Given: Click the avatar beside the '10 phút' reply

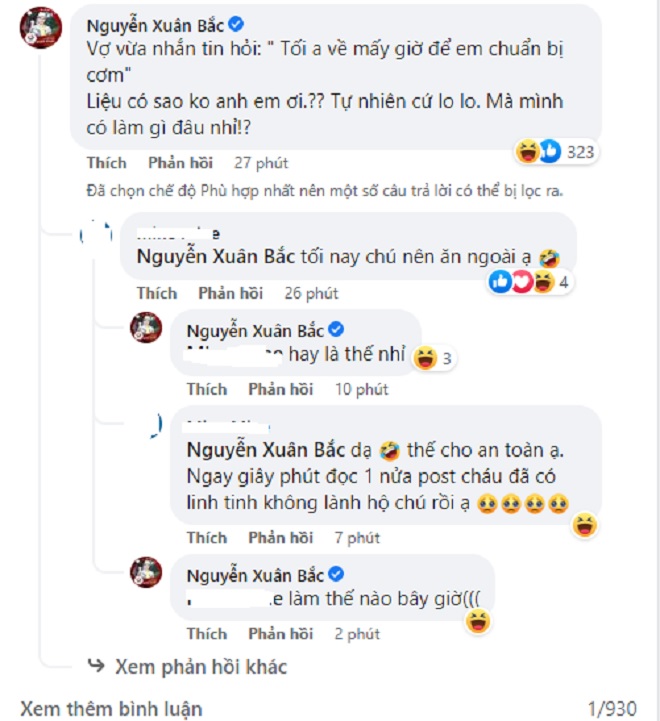Looking at the screenshot, I should coord(147,332).
